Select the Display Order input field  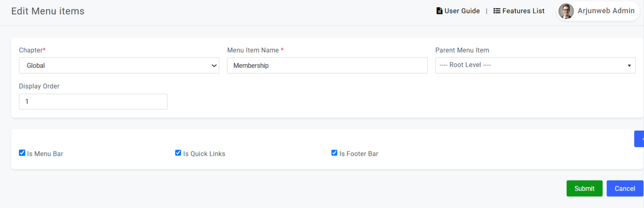tap(93, 102)
